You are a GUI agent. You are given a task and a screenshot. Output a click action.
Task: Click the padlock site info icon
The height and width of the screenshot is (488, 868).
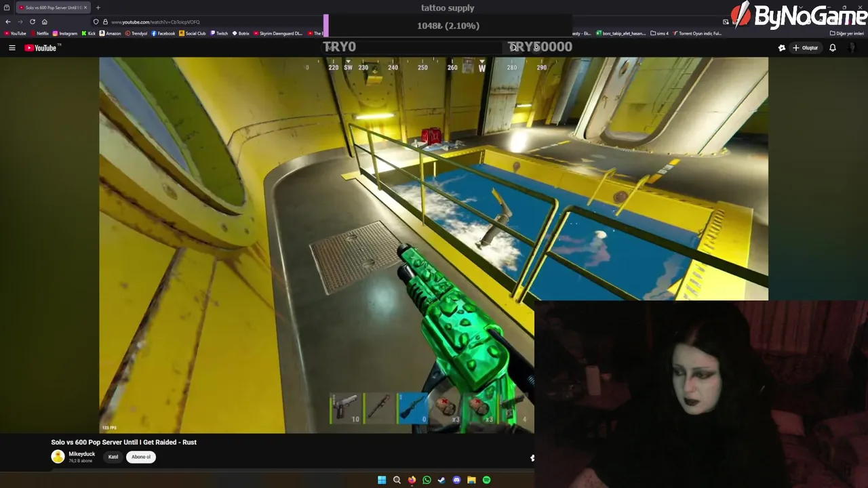click(x=105, y=22)
